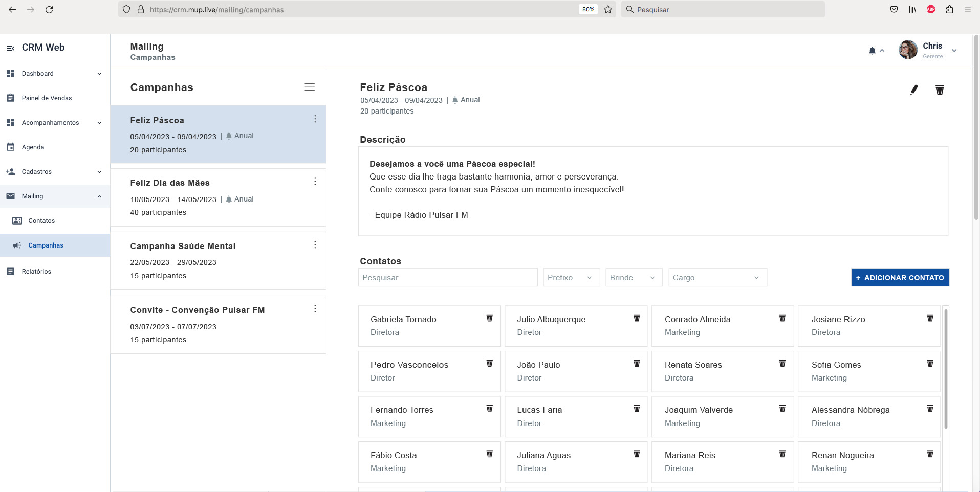Open the Cargo filter dropdown

(717, 277)
